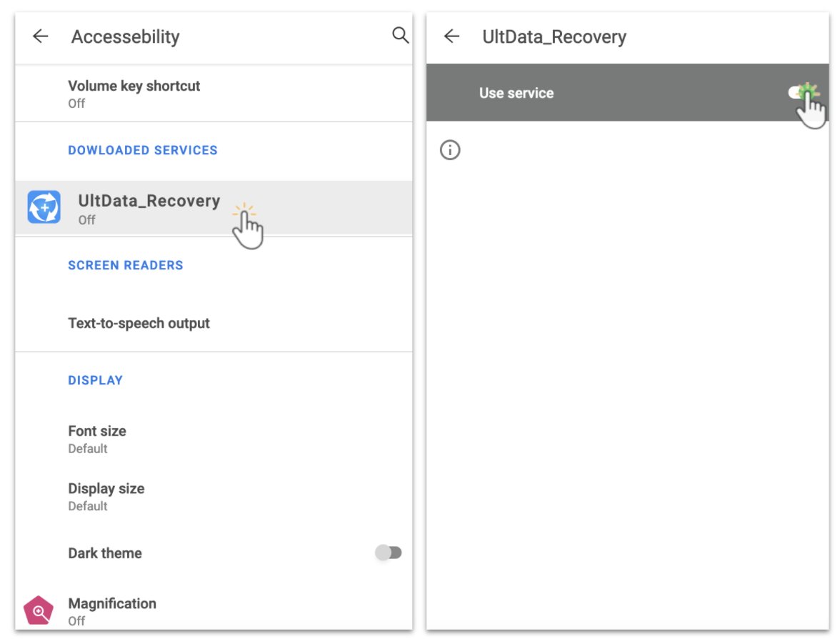Tap the Use service label
This screenshot has width=840, height=639.
(516, 93)
